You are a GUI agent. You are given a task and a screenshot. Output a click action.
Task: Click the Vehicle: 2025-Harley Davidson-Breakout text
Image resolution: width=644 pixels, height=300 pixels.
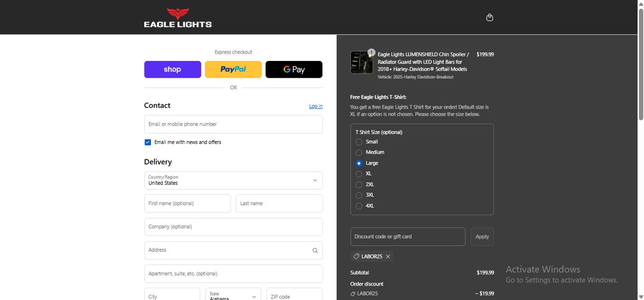tap(416, 77)
